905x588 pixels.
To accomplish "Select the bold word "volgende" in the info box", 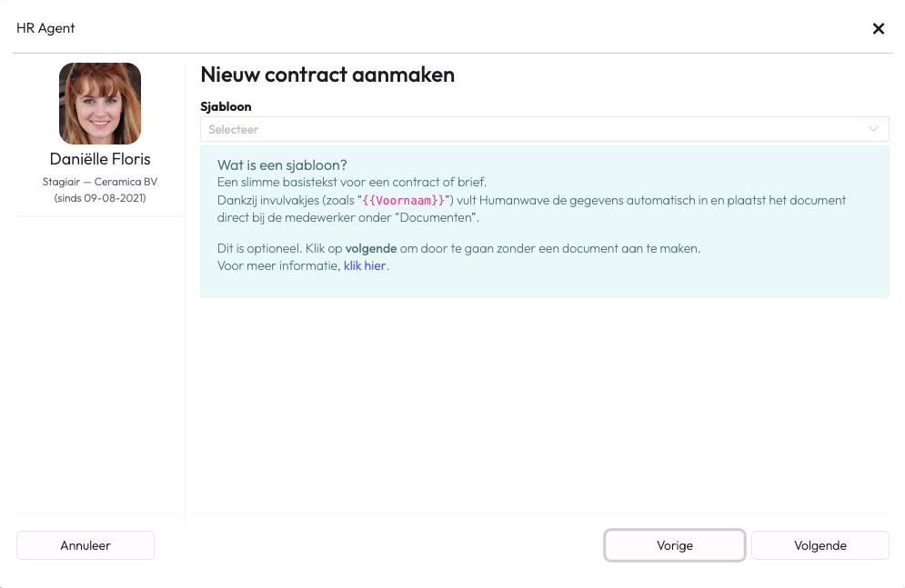I will tap(370, 248).
